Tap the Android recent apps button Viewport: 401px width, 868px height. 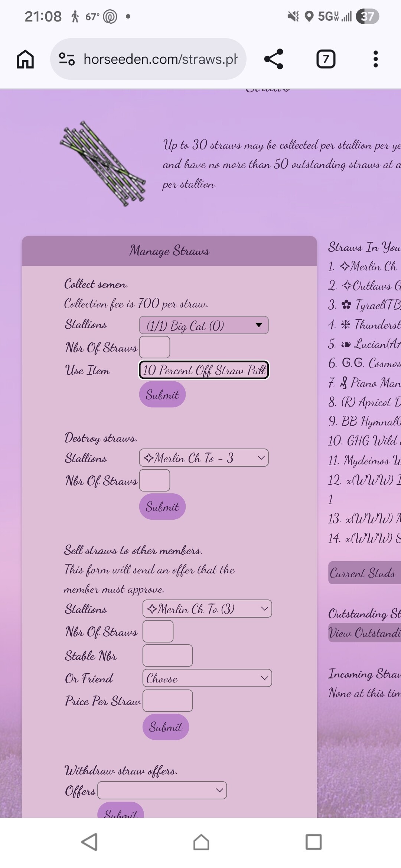click(x=313, y=842)
